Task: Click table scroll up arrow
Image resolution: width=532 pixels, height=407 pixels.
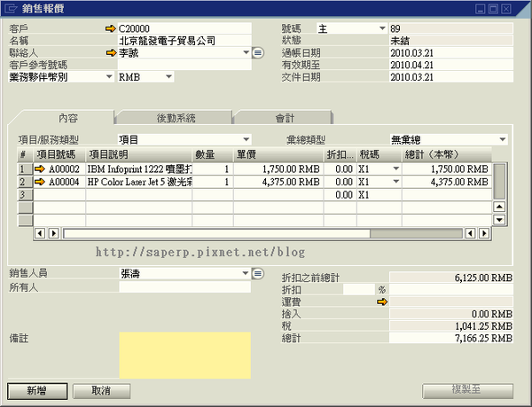Action: pos(499,207)
